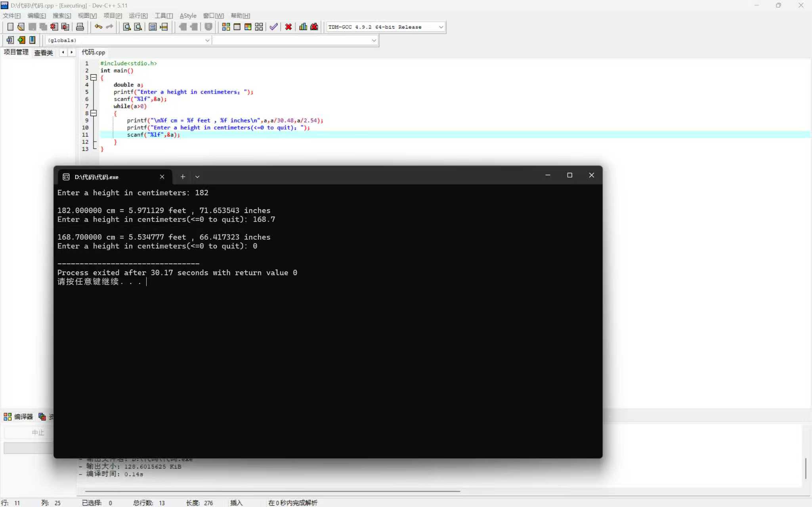Expand the (globals) scope dropdown
This screenshot has height=507, width=812.
click(x=207, y=40)
